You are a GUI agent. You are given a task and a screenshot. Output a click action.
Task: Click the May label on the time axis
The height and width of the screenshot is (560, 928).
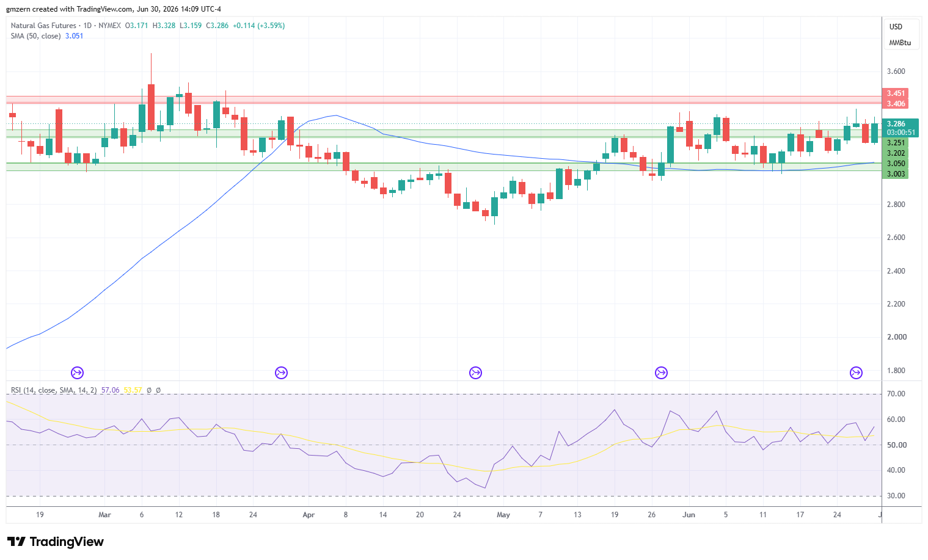(x=503, y=515)
